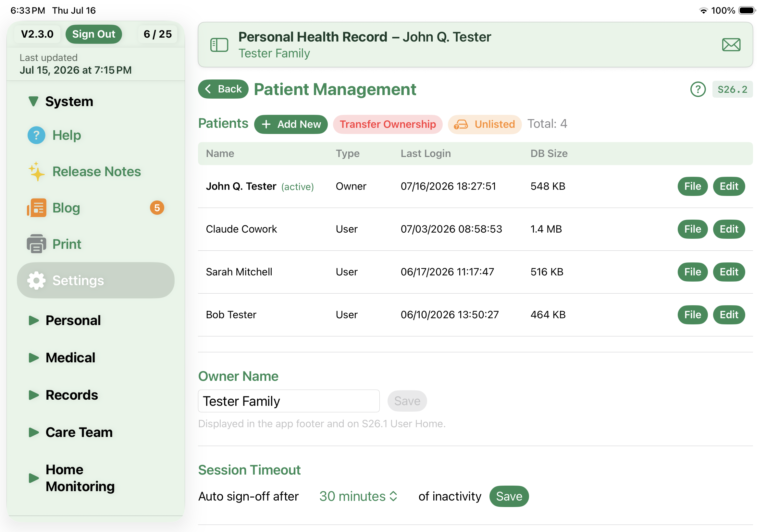Click the 1.4 MB size value
The height and width of the screenshot is (532, 766).
coord(546,229)
